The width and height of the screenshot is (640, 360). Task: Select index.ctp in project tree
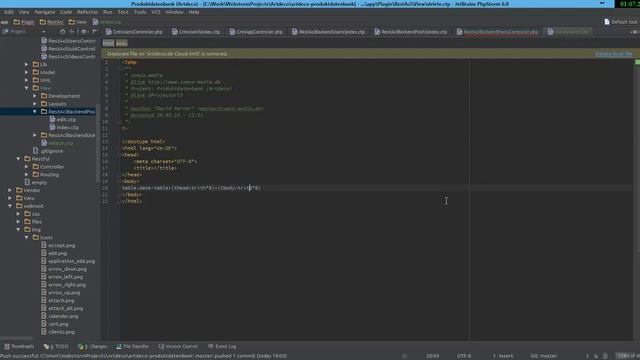point(64,127)
